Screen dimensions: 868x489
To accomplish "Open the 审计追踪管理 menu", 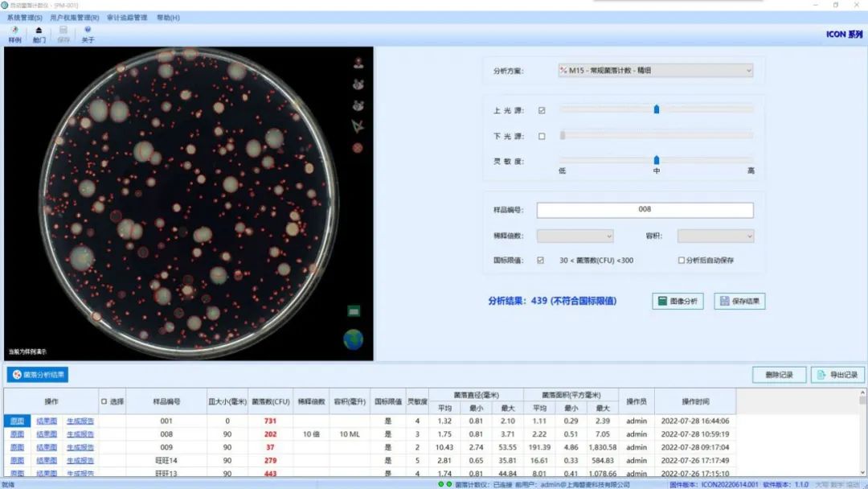I will click(x=127, y=18).
